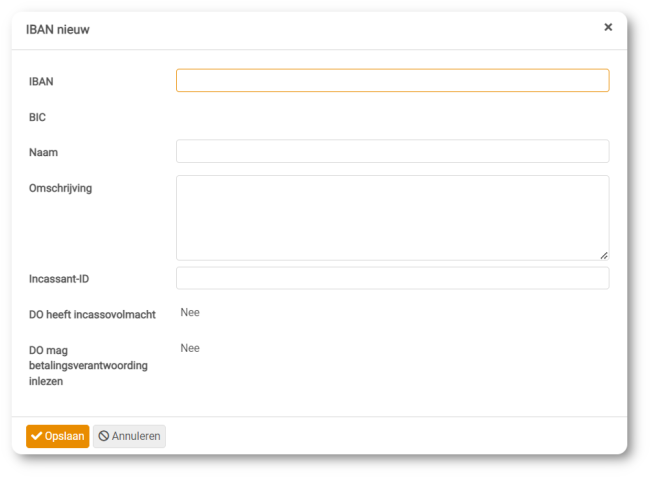Click the Incassant-ID label
This screenshot has width=650, height=477.
(x=59, y=279)
